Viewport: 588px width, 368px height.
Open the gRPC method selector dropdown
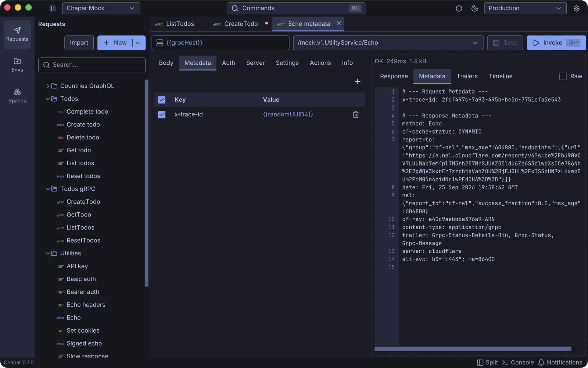pyautogui.click(x=388, y=43)
